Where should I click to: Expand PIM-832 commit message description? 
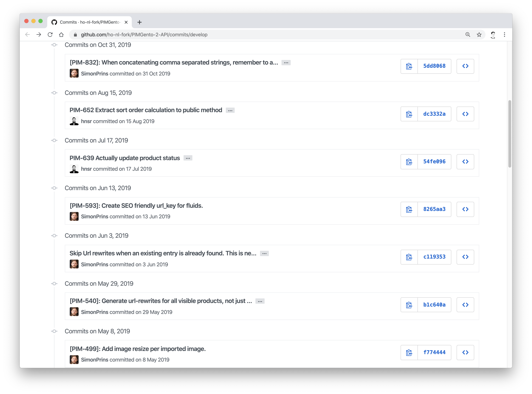point(286,63)
